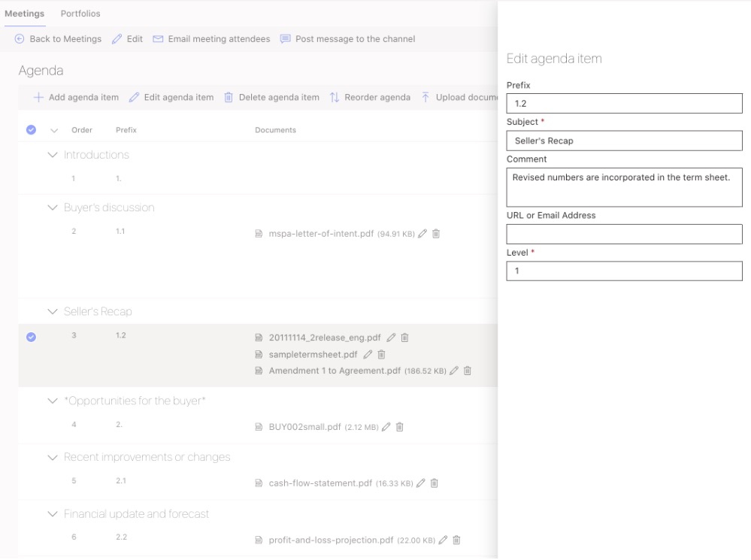Collapse the Seller's Recap section
The height and width of the screenshot is (560, 751).
(51, 311)
